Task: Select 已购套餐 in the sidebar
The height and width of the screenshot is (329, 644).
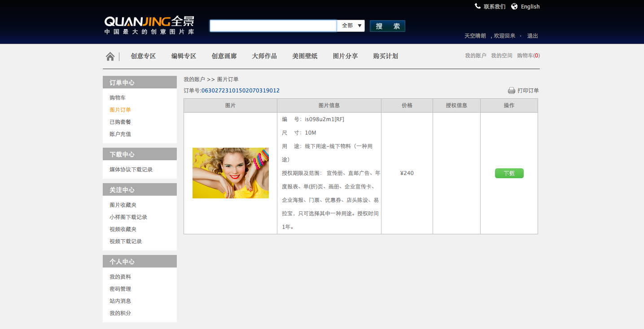Action: coord(120,122)
